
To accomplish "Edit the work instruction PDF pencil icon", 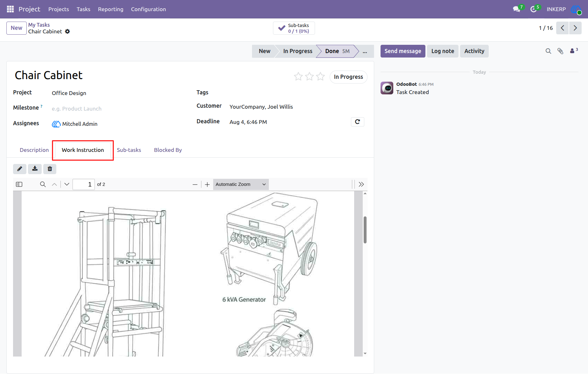I will (x=20, y=169).
